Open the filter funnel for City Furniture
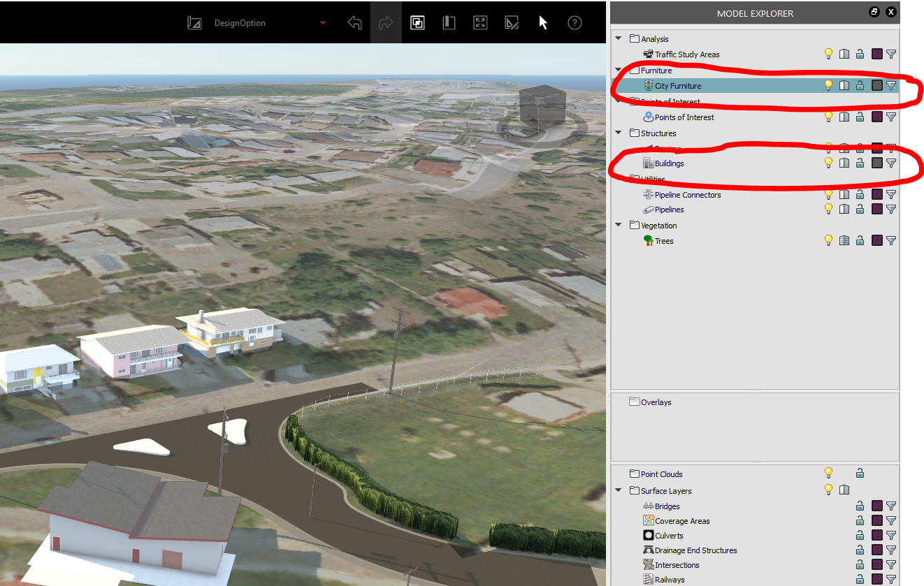 point(891,85)
